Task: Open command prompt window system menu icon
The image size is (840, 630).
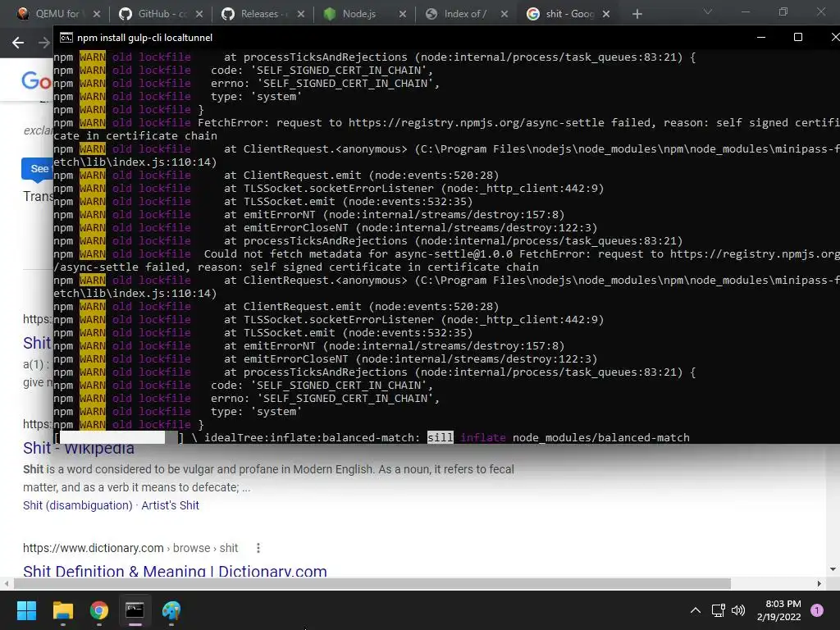Action: point(66,37)
